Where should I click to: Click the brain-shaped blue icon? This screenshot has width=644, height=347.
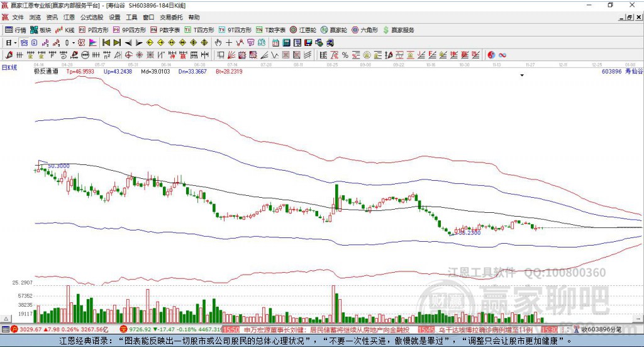coord(262,43)
